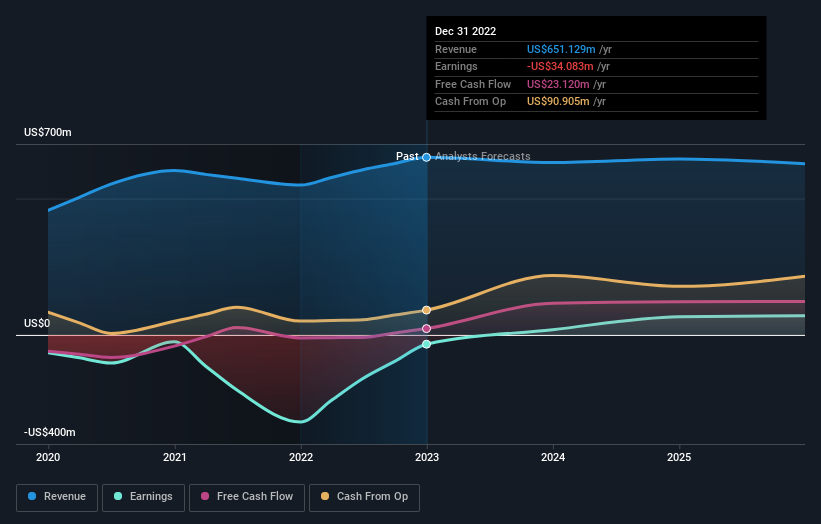Click the Cash From Op label in tooltip

pos(471,102)
